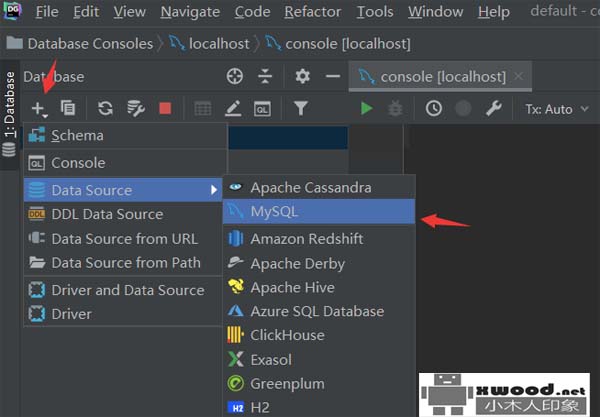Open the QL console toolbar icon

coord(262,109)
